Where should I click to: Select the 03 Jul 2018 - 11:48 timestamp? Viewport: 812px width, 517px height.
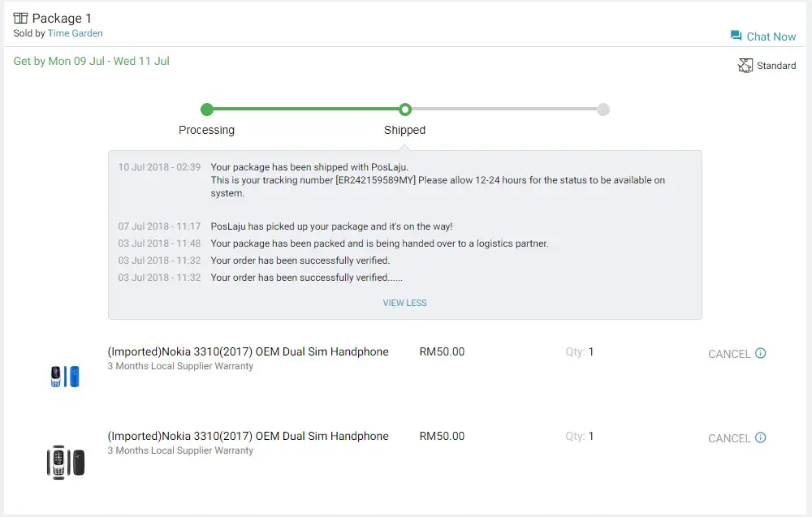click(x=159, y=243)
